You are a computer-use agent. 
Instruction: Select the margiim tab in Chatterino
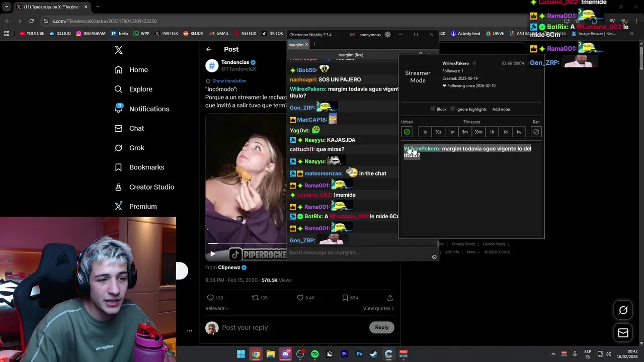296,45
